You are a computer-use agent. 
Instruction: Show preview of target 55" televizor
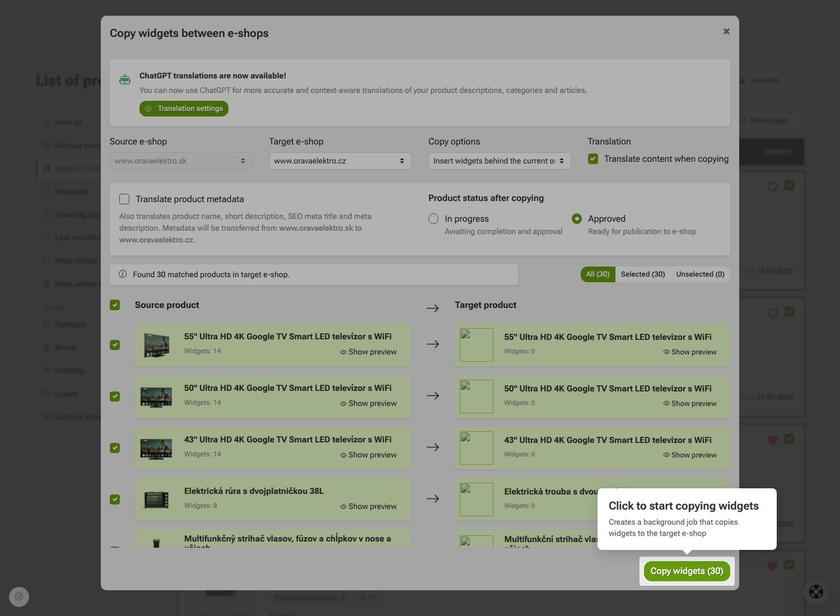(x=690, y=352)
